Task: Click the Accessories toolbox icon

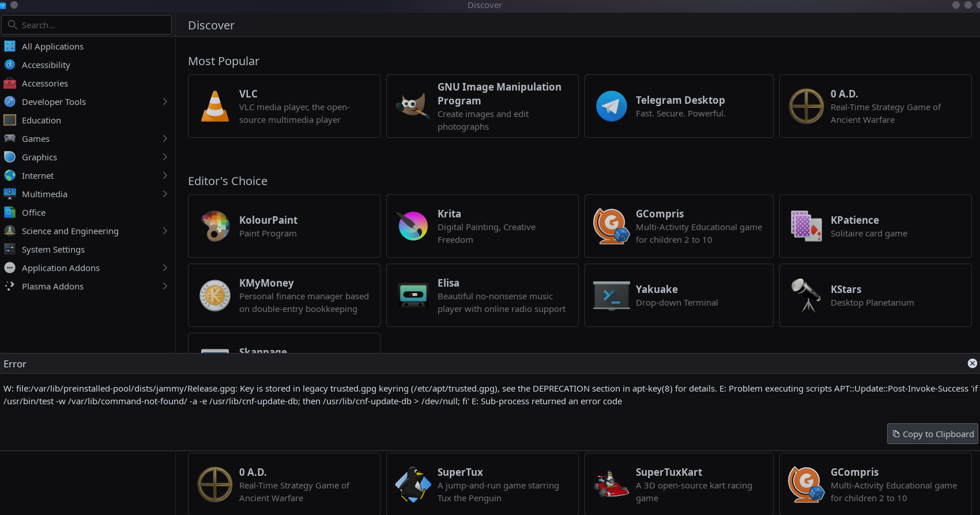Action: tap(10, 83)
